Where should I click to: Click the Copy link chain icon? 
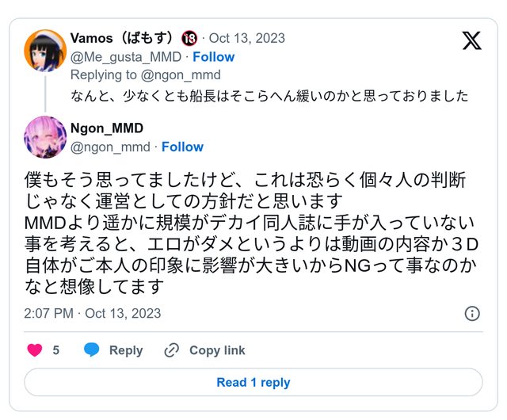(172, 350)
